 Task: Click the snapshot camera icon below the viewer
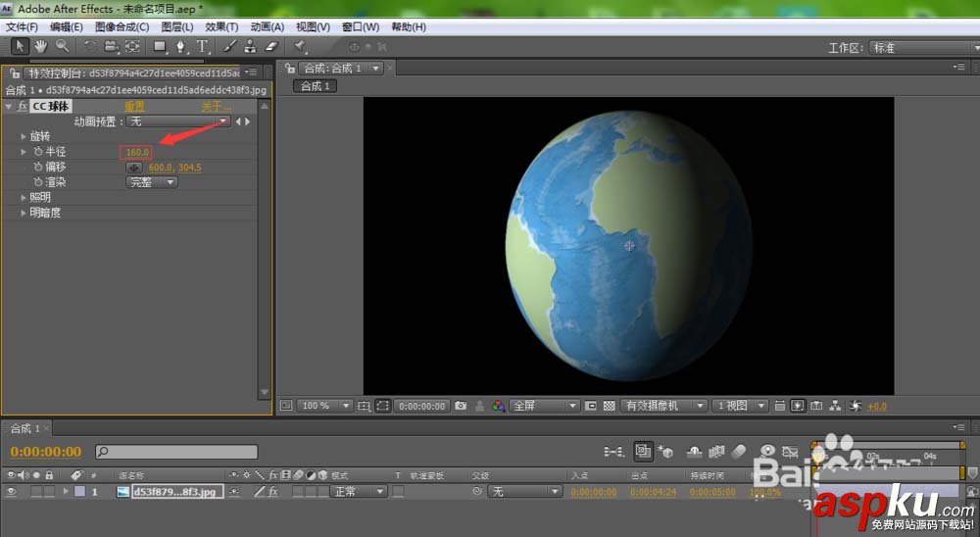pyautogui.click(x=461, y=406)
